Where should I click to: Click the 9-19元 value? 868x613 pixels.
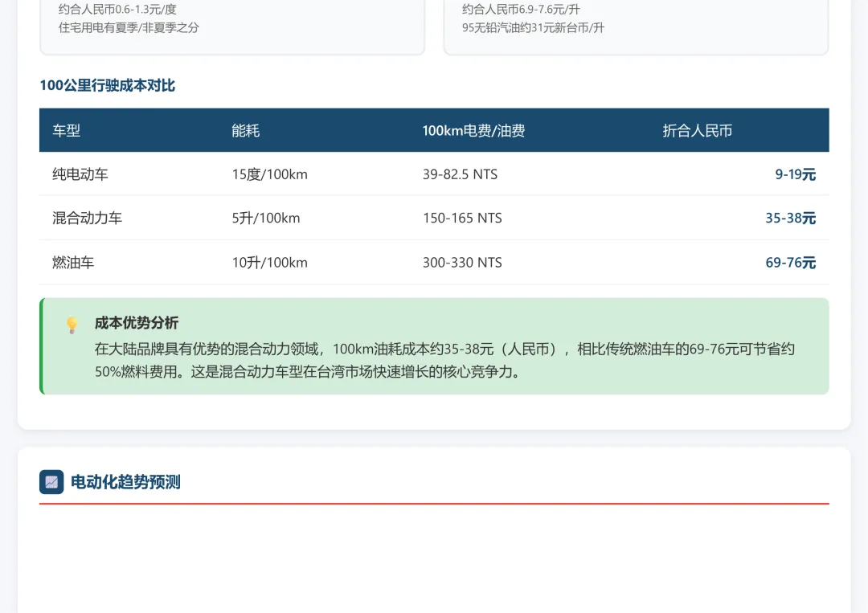tap(796, 174)
